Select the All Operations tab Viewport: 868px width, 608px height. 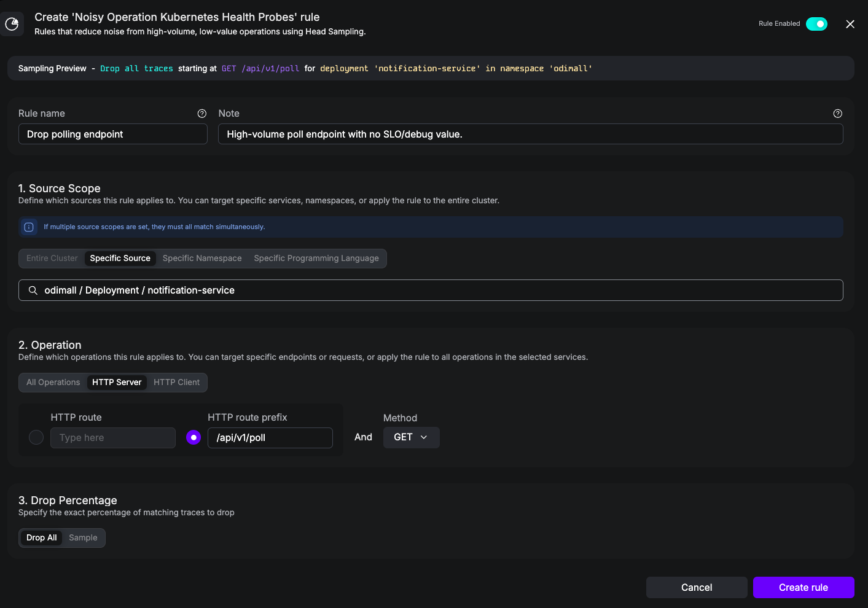(x=53, y=383)
